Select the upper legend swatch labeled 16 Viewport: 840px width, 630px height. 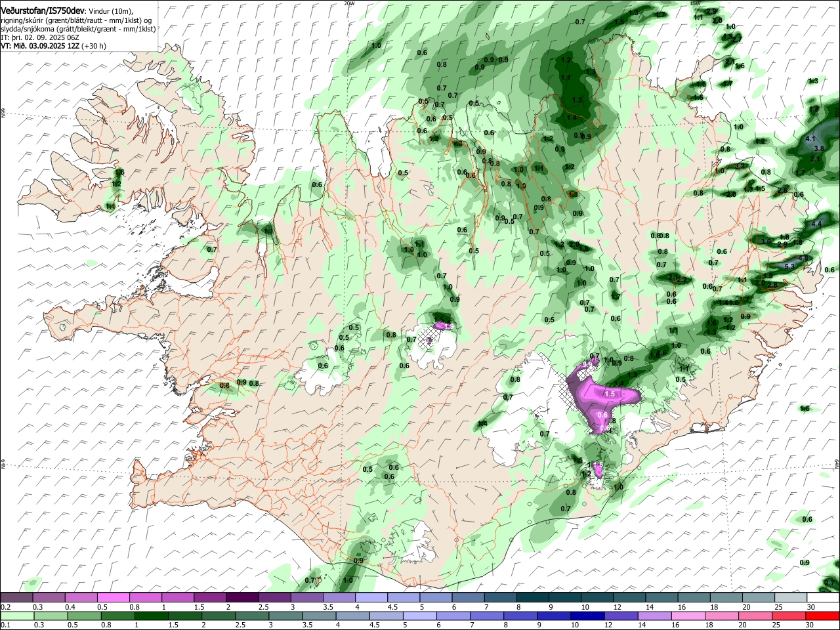(694, 598)
